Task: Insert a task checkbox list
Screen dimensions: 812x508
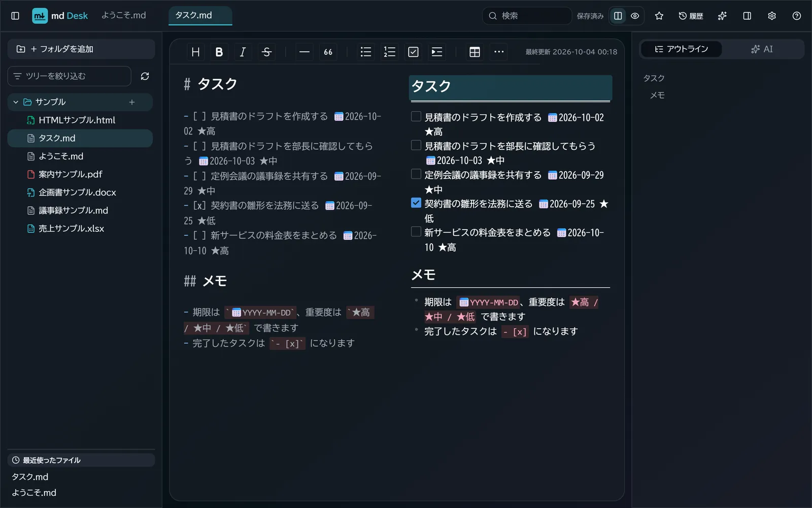Action: [x=413, y=52]
